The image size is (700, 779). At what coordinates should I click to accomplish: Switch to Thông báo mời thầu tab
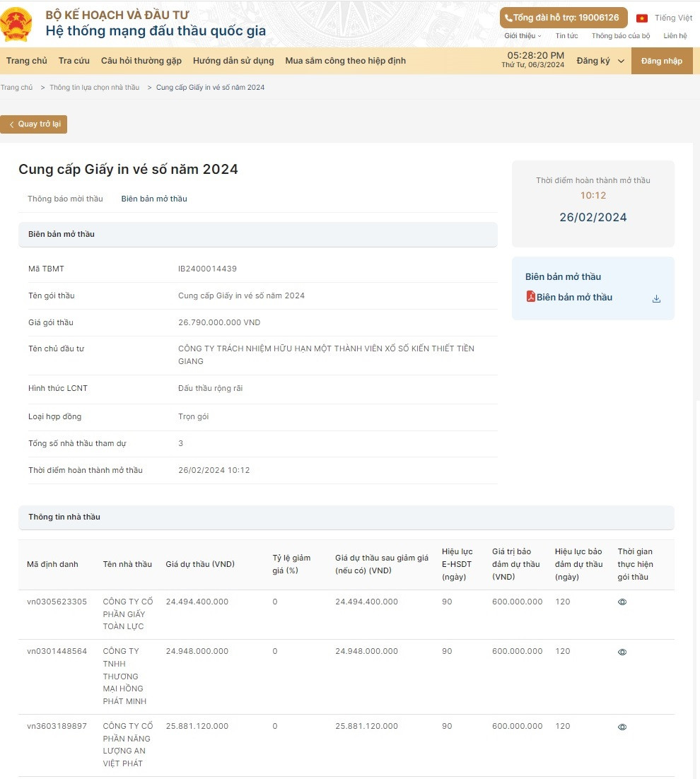[x=65, y=199]
